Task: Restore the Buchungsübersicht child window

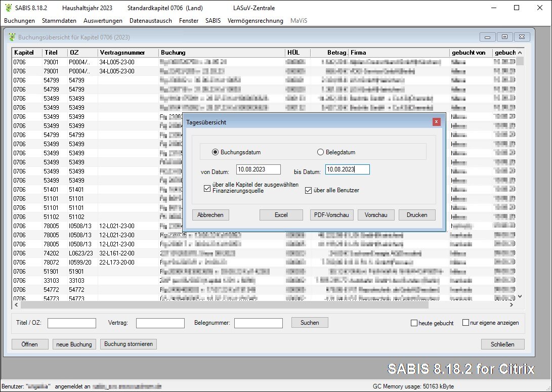Action: [x=504, y=37]
